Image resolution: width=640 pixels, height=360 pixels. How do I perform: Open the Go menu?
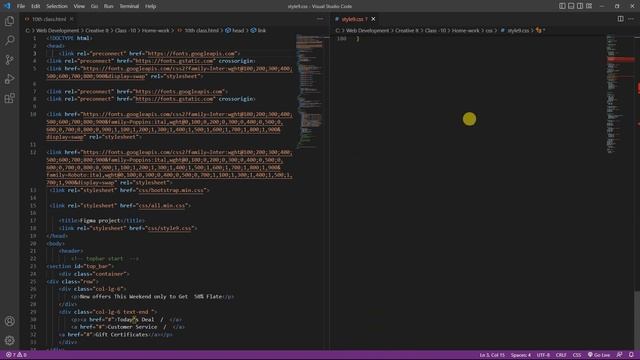tap(94, 6)
